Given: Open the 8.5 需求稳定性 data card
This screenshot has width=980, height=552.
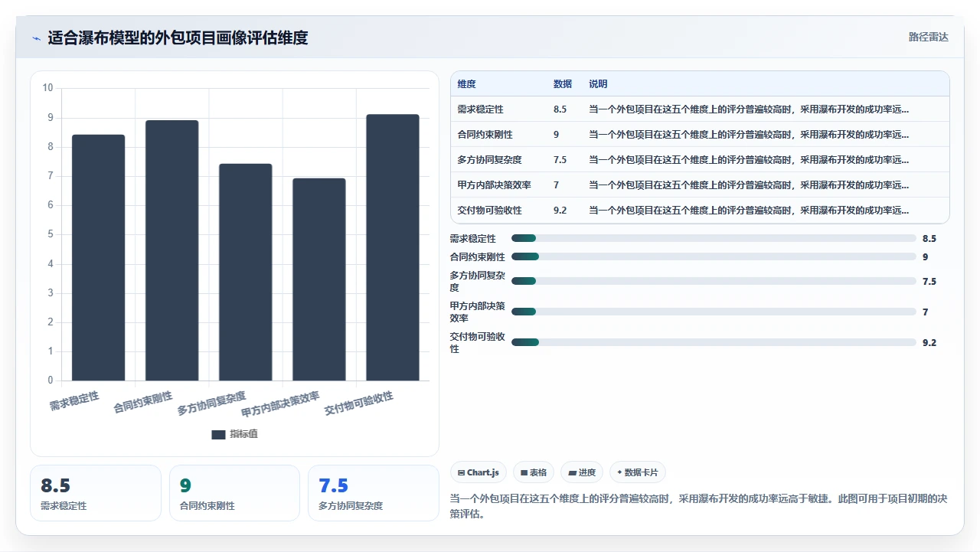Looking at the screenshot, I should point(96,493).
